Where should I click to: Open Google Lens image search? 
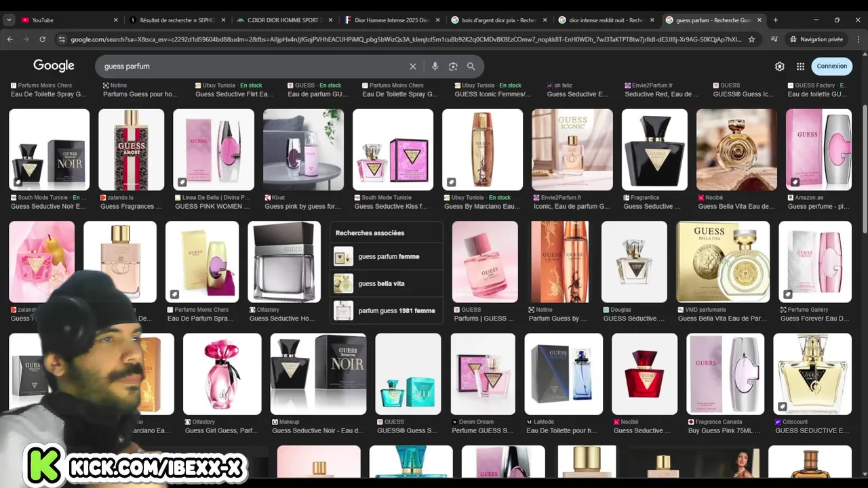(x=453, y=66)
